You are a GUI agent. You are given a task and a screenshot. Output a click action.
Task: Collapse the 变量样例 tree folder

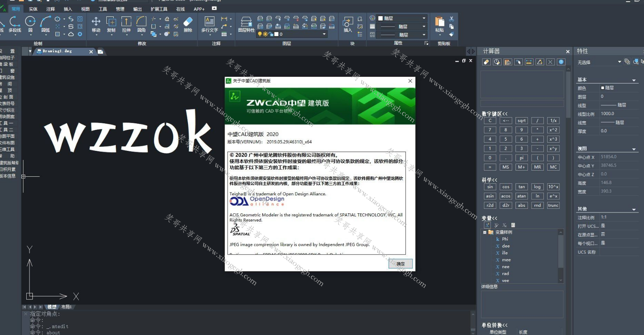click(485, 232)
